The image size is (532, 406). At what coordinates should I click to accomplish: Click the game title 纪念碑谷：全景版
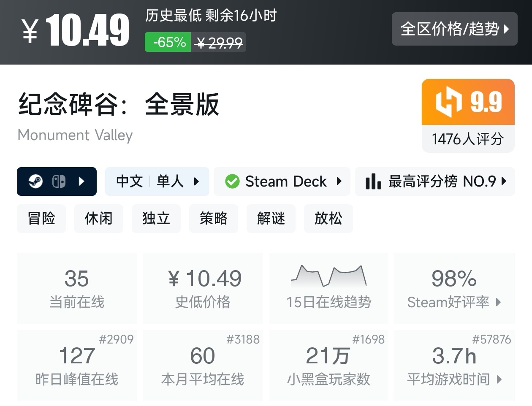119,104
